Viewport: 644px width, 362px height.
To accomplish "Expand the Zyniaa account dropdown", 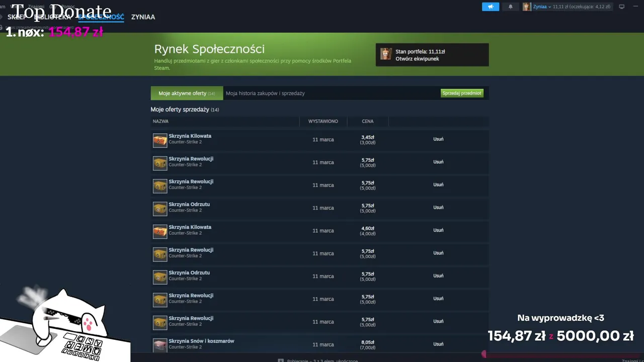I will coord(542,7).
